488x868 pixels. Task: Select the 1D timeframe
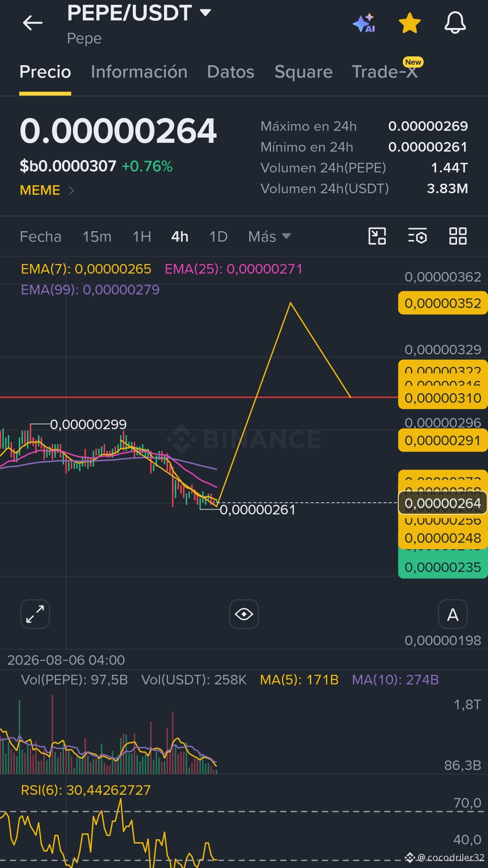click(218, 237)
